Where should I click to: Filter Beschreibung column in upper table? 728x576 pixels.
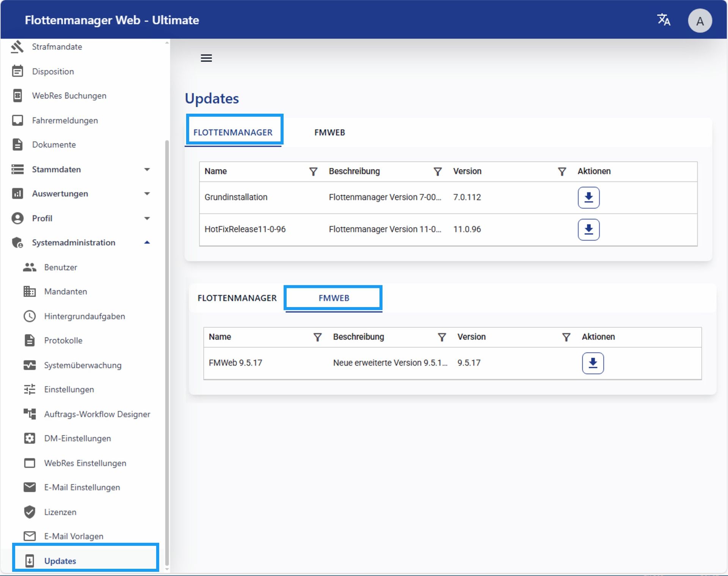coord(438,172)
